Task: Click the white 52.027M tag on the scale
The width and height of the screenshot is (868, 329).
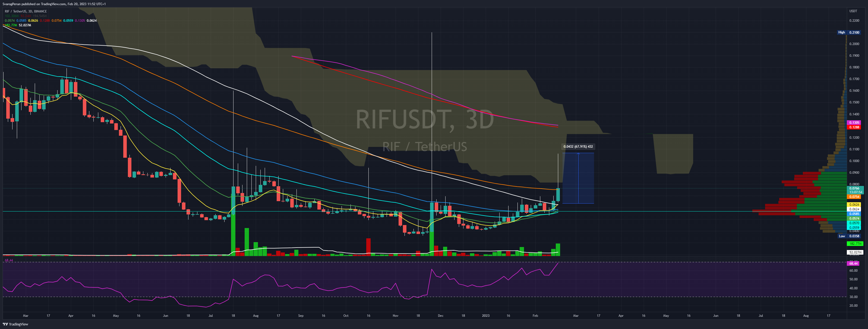Action: pyautogui.click(x=855, y=252)
